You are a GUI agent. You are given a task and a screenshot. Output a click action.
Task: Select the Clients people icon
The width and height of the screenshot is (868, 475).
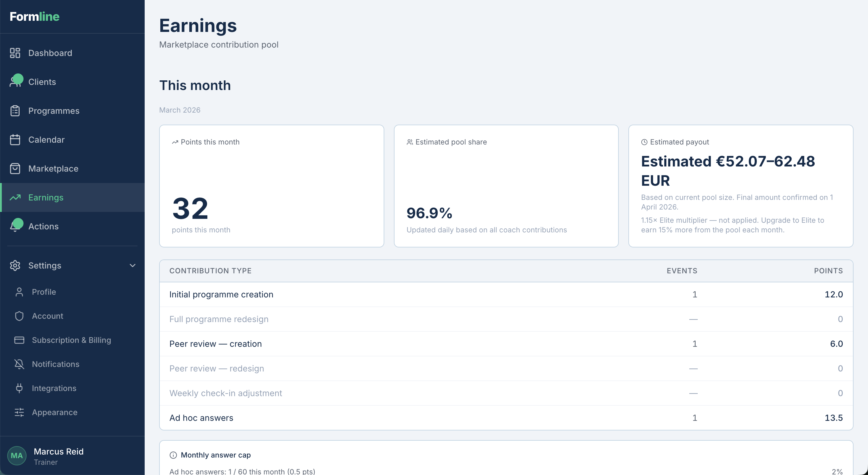(15, 82)
